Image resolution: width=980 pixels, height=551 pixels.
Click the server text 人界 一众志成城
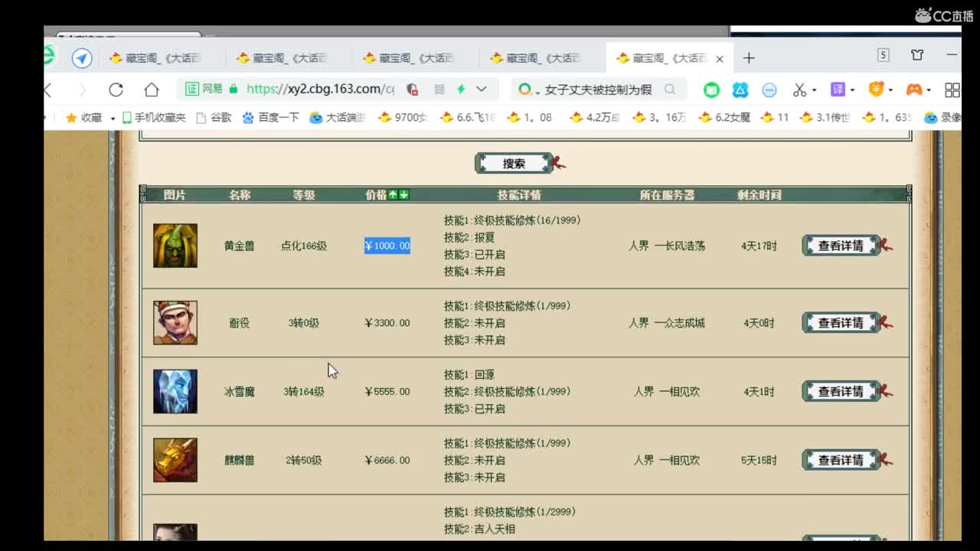tap(667, 323)
